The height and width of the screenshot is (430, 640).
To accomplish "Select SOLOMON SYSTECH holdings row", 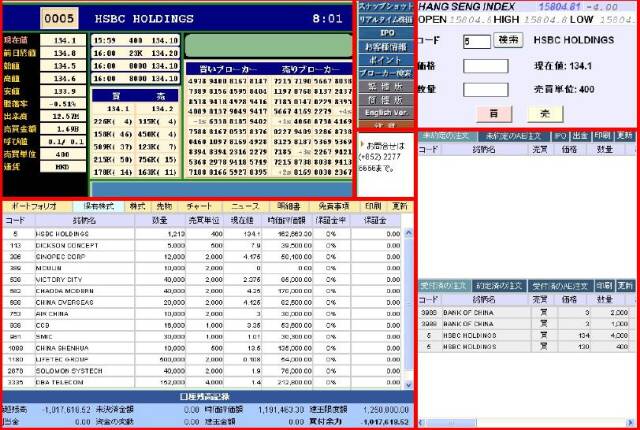I will [202, 371].
